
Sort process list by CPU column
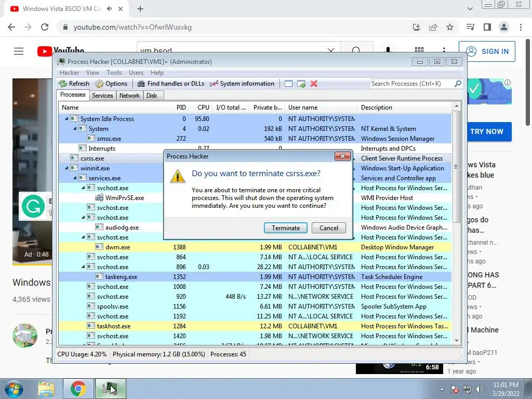tap(201, 108)
